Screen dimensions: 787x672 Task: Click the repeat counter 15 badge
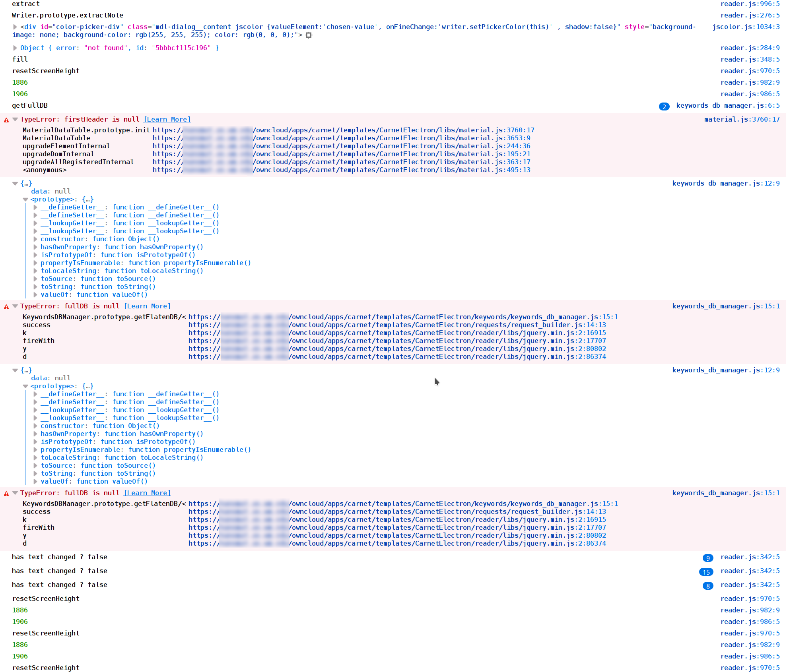coord(706,572)
